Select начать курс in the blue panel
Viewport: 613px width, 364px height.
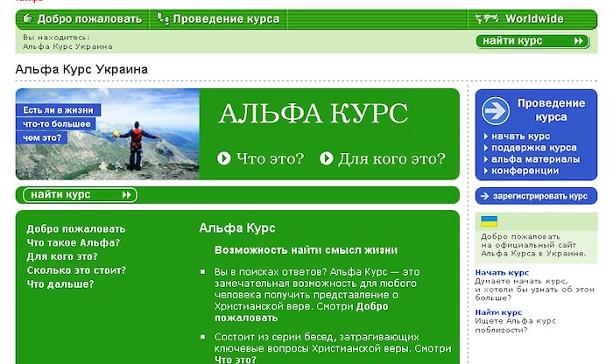point(520,136)
